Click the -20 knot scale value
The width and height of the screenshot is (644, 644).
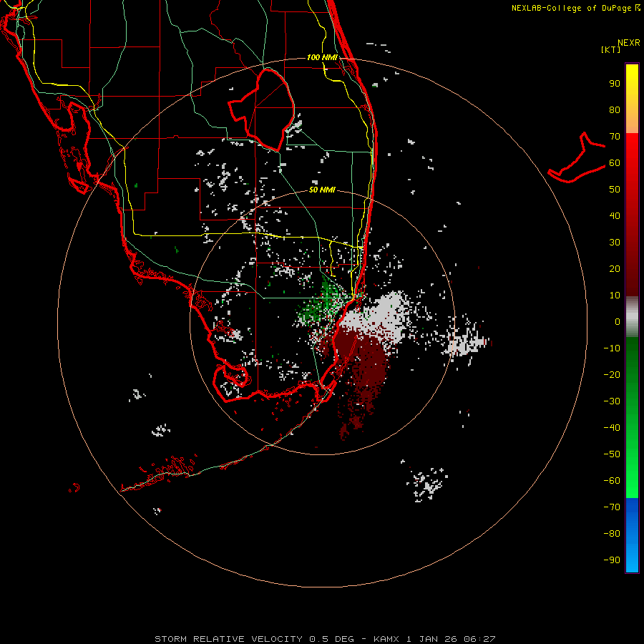(612, 374)
